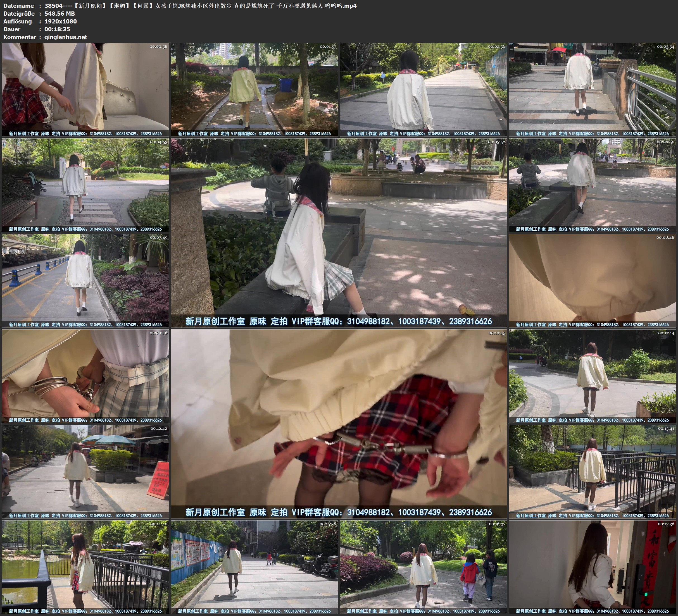Select the large frame marked 00:10:45

[339, 424]
